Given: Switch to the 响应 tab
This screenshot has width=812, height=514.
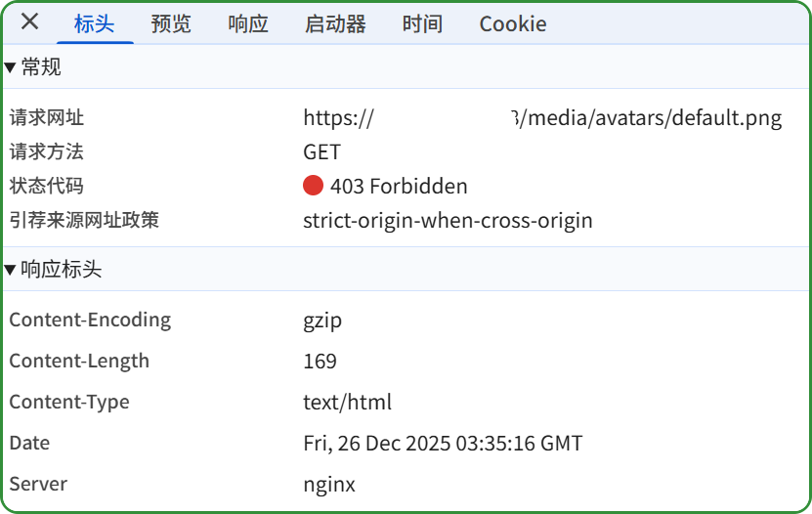Looking at the screenshot, I should click(x=248, y=24).
